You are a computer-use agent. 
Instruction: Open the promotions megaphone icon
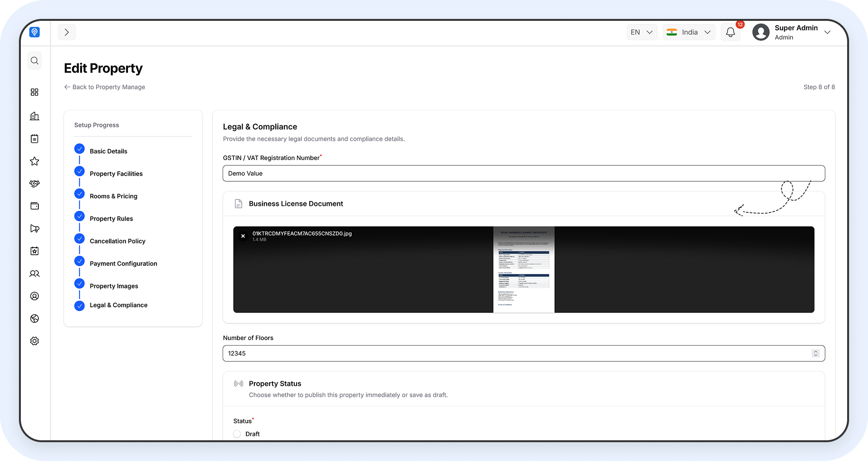point(35,229)
